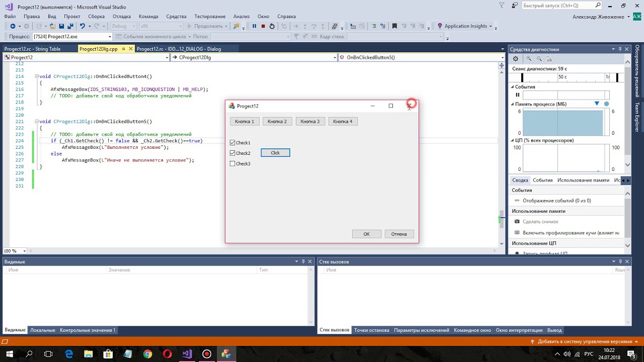Viewport: 644px width, 362px height.
Task: Open feedback notification flag icon
Action: [x=502, y=6]
